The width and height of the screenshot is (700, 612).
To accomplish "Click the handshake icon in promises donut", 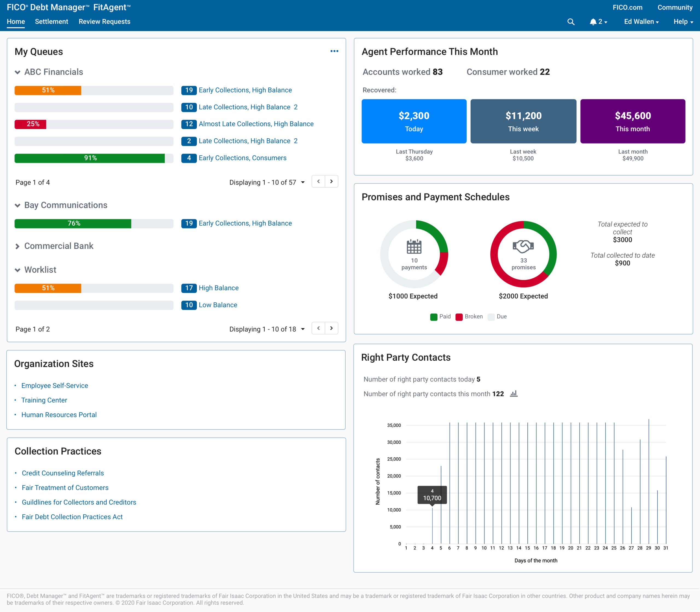I will click(x=523, y=246).
